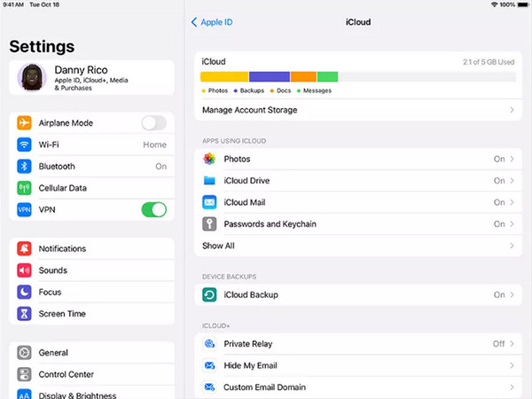Turn off the VPN switch
The height and width of the screenshot is (399, 532).
click(154, 209)
